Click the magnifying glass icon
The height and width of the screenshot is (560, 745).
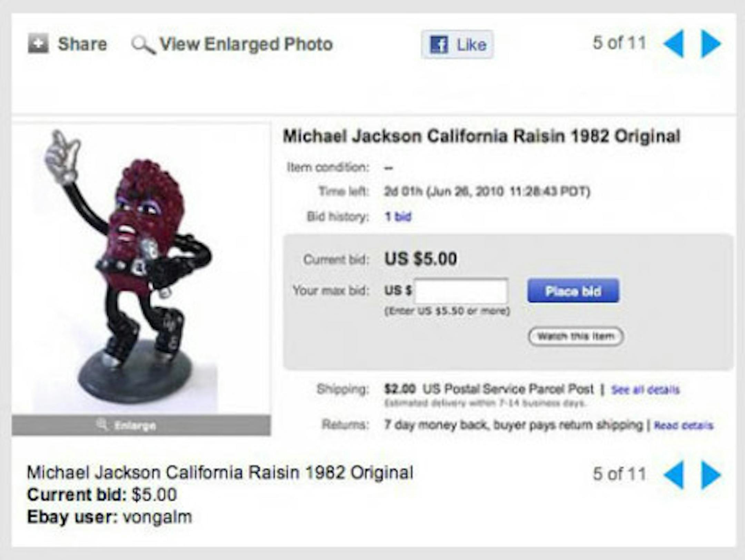(143, 45)
